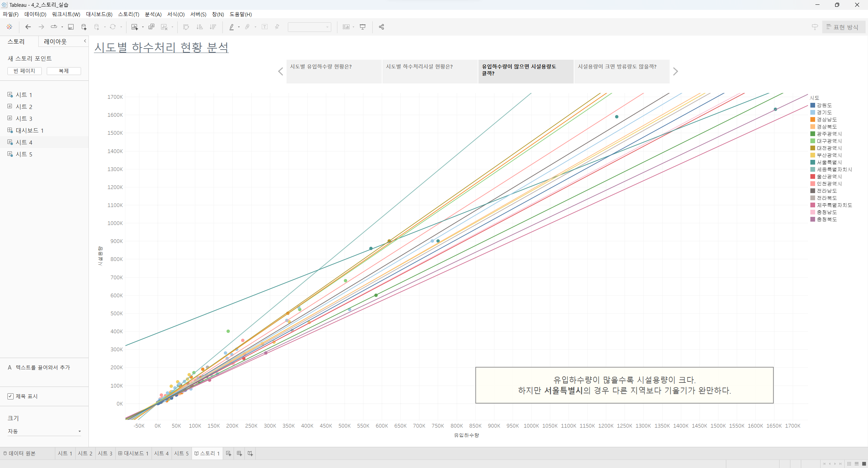Click the undo back arrow
The image size is (868, 468).
pos(28,27)
